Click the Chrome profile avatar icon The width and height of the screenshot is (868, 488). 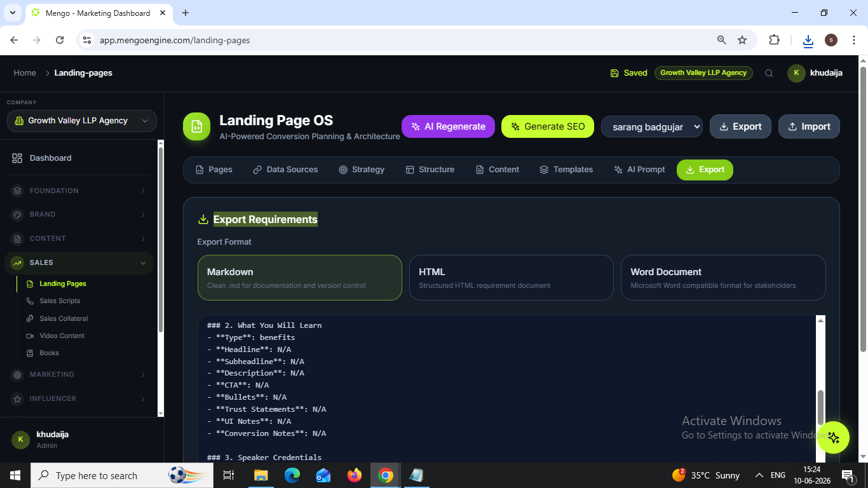coord(831,40)
